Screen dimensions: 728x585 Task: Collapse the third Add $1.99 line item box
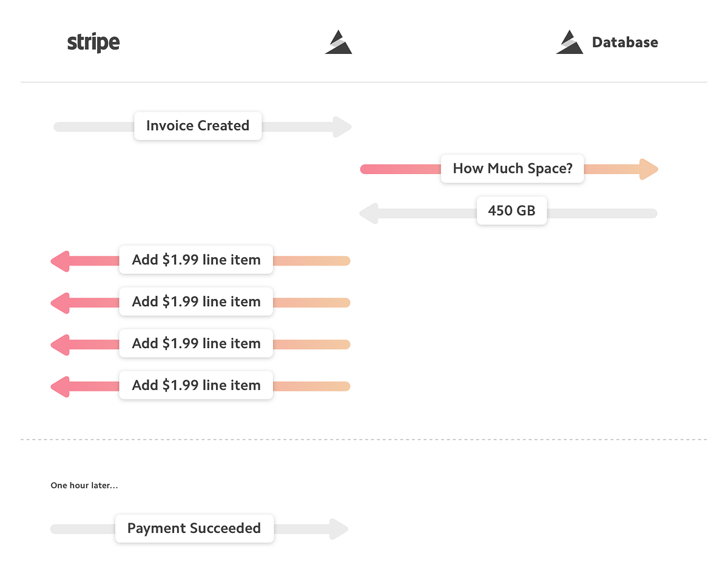coord(195,343)
